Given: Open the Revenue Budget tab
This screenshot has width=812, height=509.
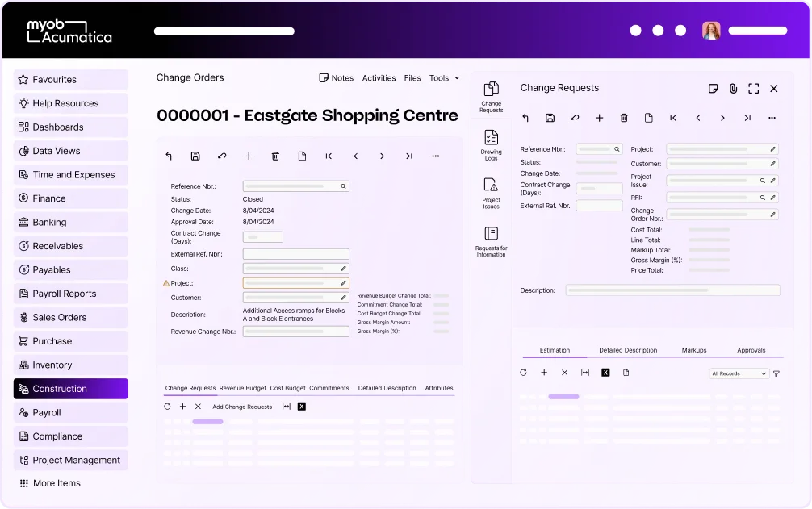Looking at the screenshot, I should tap(242, 388).
